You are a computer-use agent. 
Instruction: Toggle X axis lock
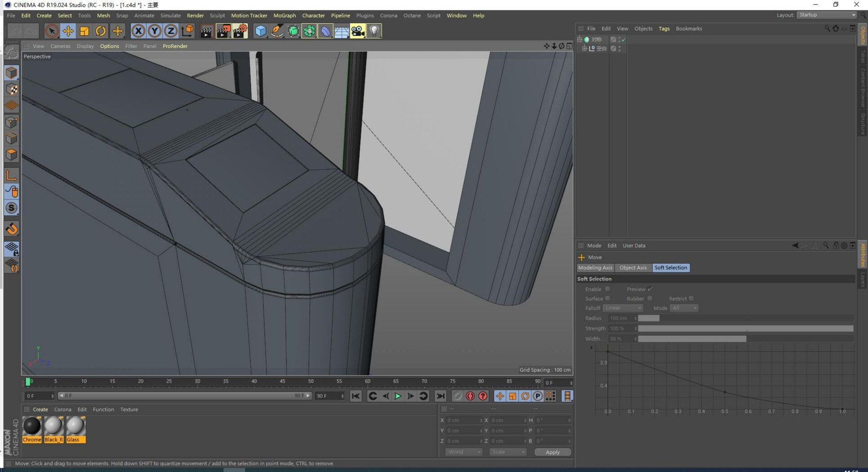tap(138, 31)
